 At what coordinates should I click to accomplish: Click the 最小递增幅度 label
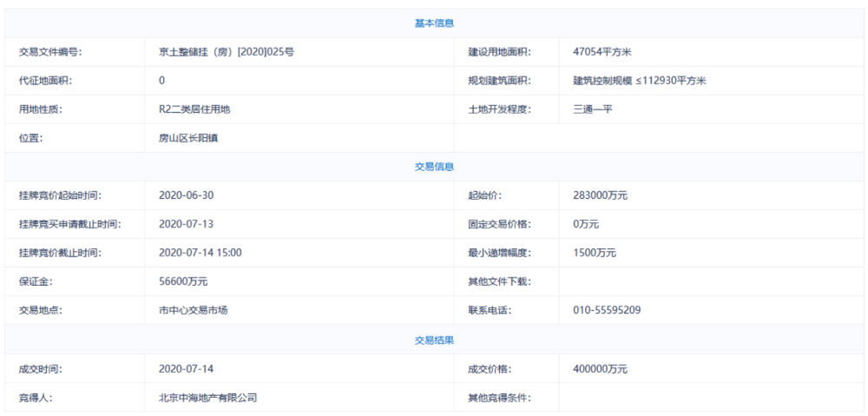click(x=500, y=253)
